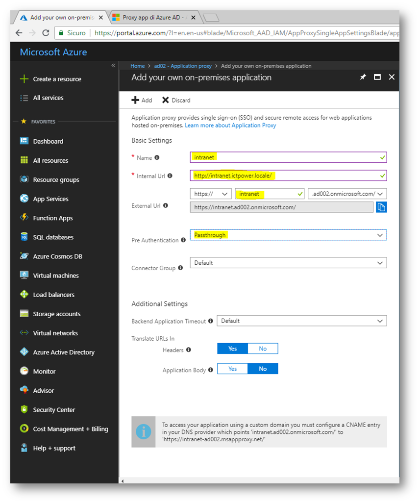Click the Create a resource plus icon
Image resolution: width=420 pixels, height=504 pixels.
click(24, 79)
